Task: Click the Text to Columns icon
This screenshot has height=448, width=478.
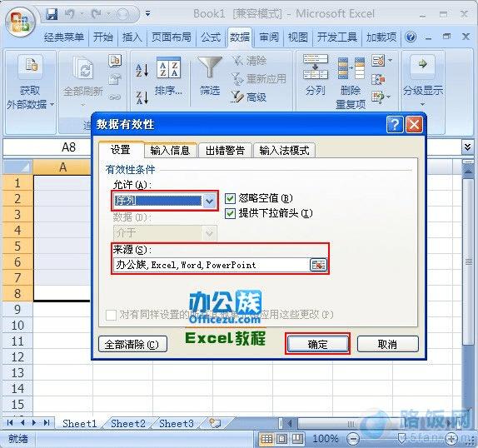Action: 316,67
